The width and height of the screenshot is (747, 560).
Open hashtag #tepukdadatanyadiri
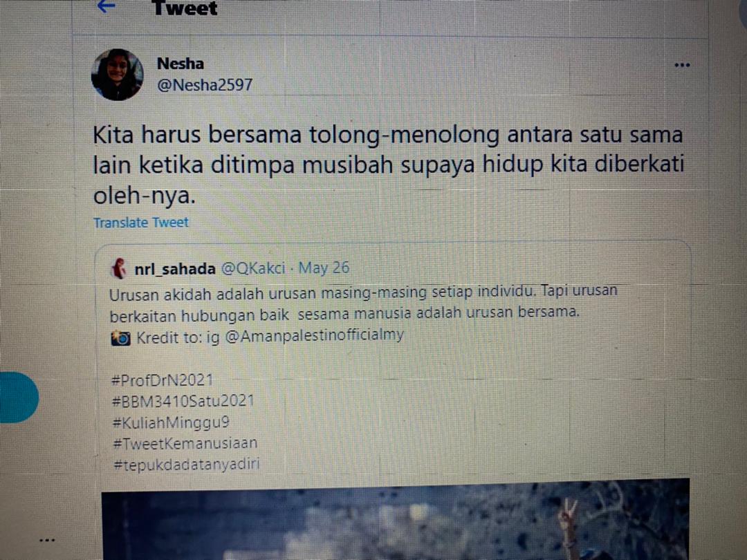pos(187,465)
